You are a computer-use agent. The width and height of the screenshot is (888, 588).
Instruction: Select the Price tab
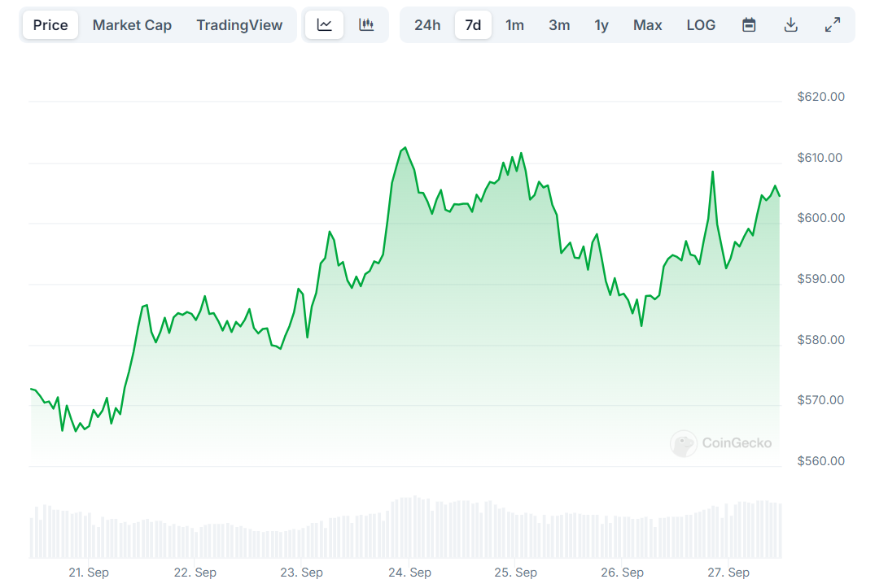50,25
